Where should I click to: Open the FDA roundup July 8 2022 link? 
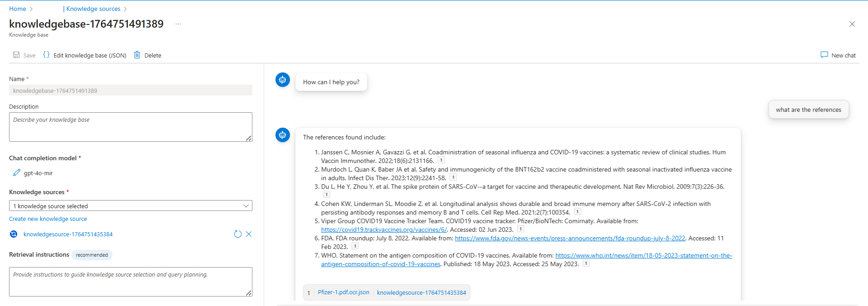point(570,239)
